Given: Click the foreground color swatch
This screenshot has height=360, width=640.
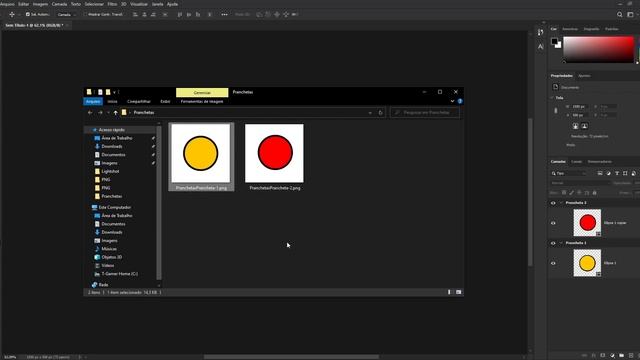Looking at the screenshot, I should pos(554,41).
